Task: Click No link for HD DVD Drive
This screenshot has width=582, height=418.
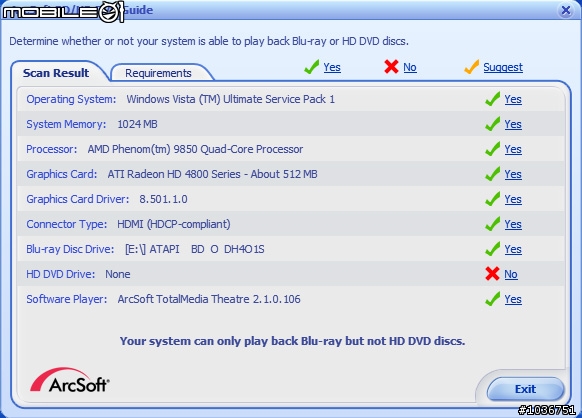Action: tap(511, 274)
